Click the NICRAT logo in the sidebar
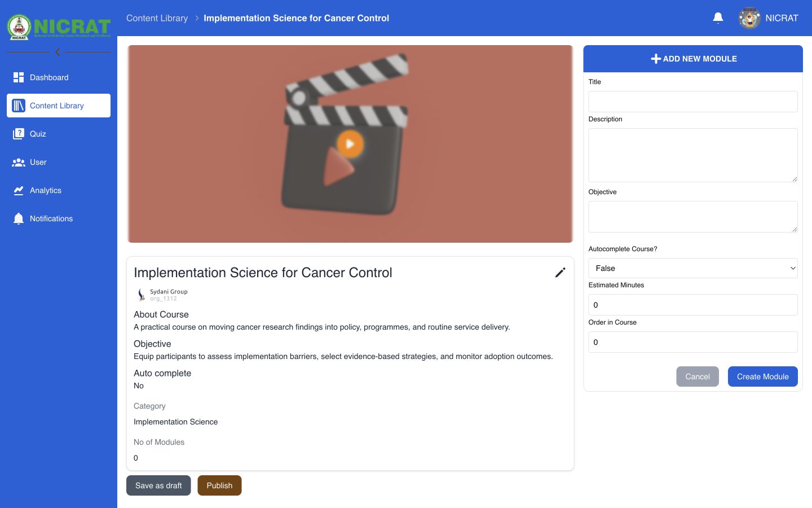 click(x=59, y=27)
